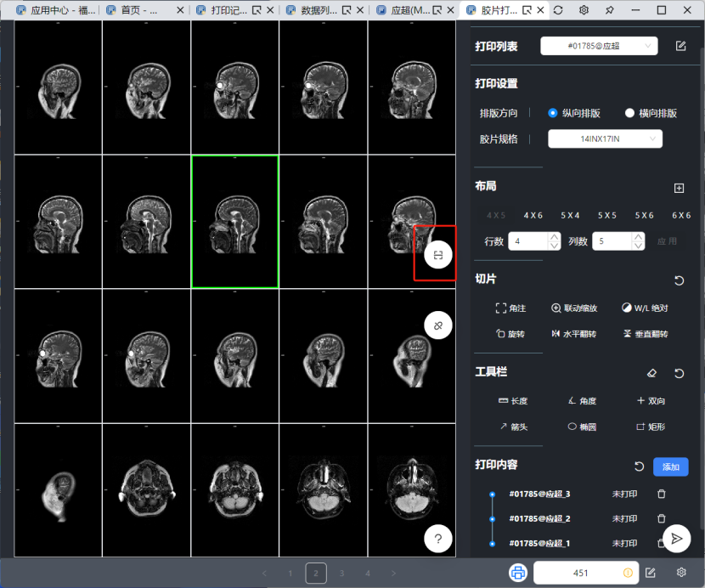Select 横向排版 landscape layout radio
Image resolution: width=705 pixels, height=588 pixels.
629,113
